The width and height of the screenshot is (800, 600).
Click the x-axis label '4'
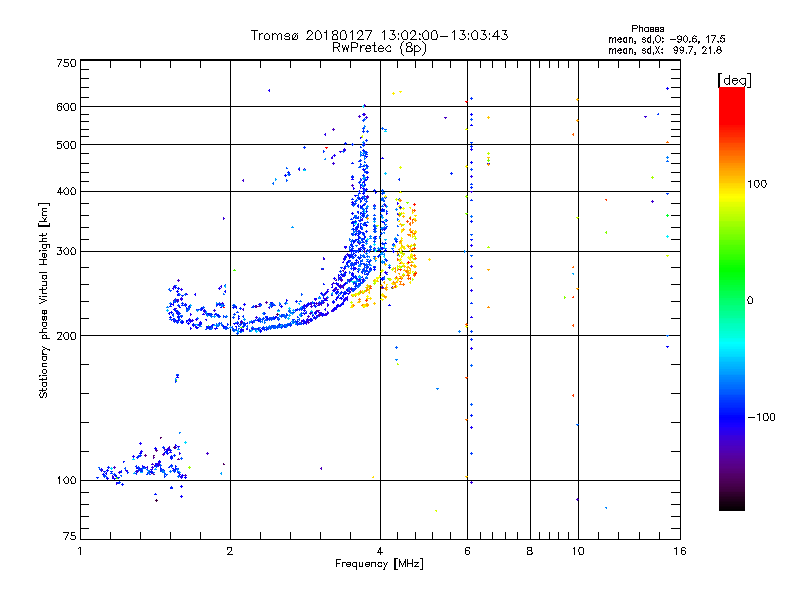[380, 551]
